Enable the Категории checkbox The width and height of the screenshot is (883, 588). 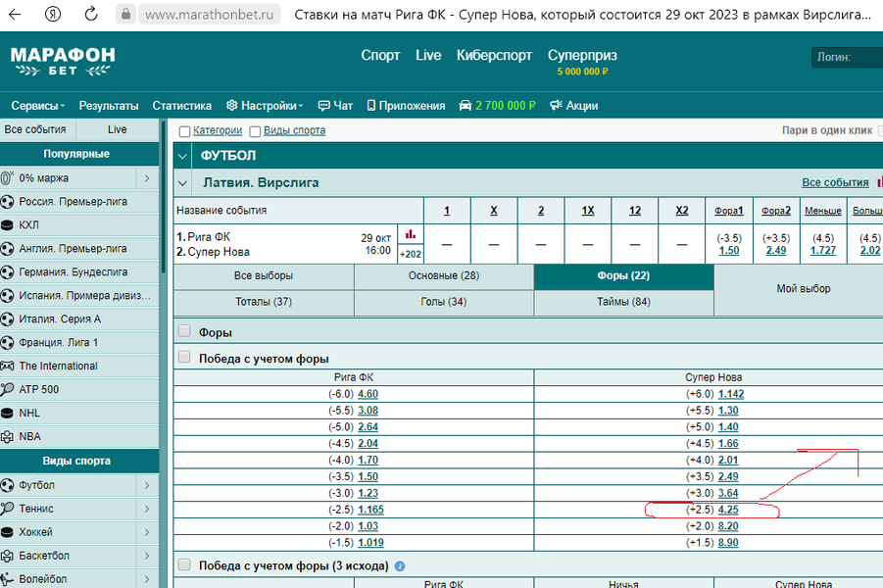coord(184,131)
